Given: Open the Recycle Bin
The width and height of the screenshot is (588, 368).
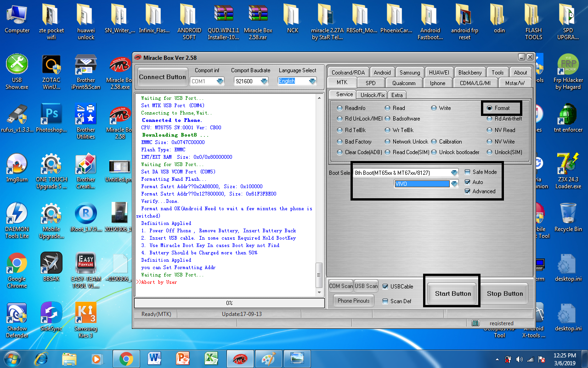Looking at the screenshot, I should pyautogui.click(x=568, y=218).
